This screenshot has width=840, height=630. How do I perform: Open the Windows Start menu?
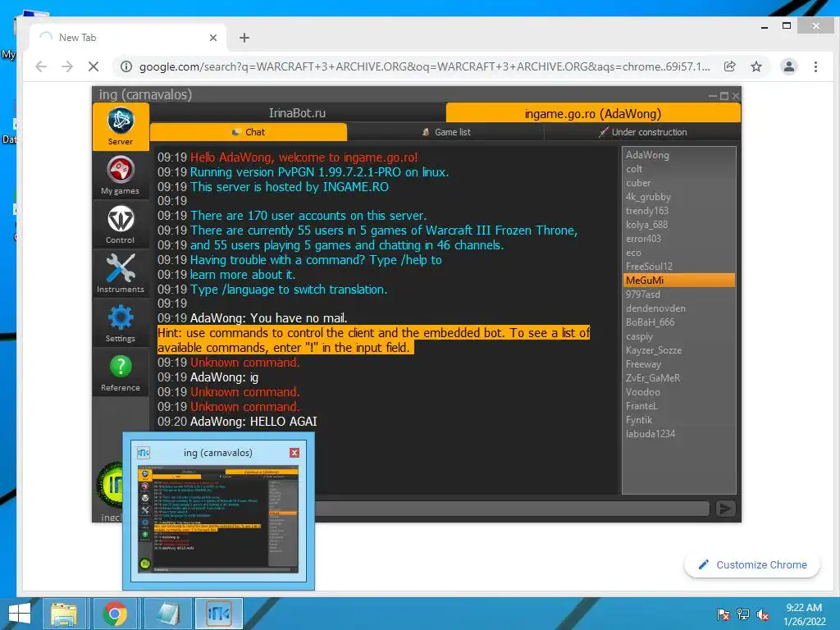(x=20, y=614)
